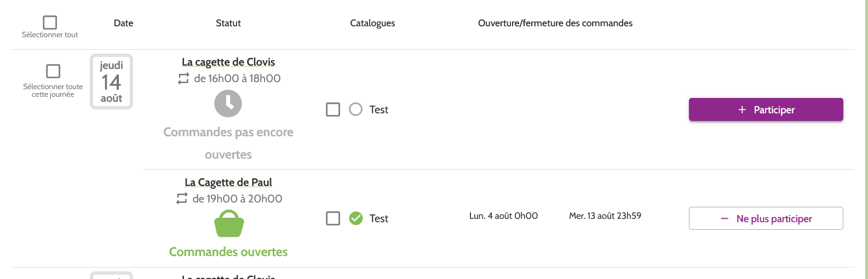Click the minus icon on Ne plus participer

(x=725, y=219)
